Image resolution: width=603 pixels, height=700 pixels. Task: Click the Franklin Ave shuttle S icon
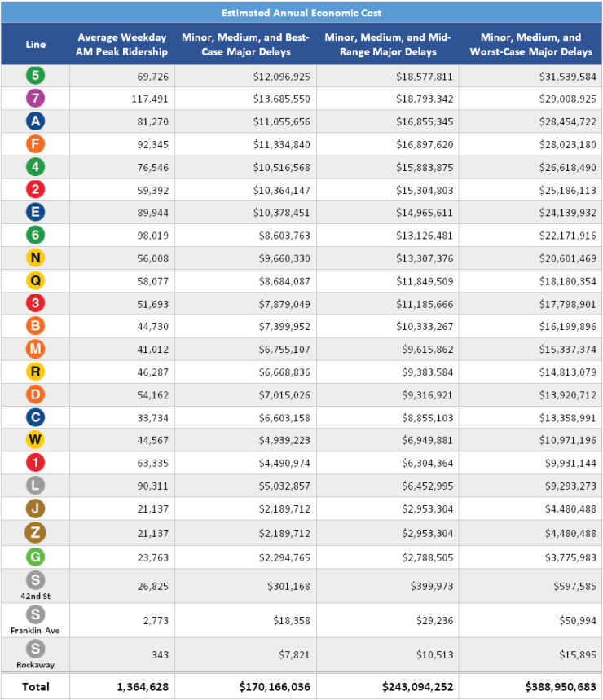tap(36, 614)
